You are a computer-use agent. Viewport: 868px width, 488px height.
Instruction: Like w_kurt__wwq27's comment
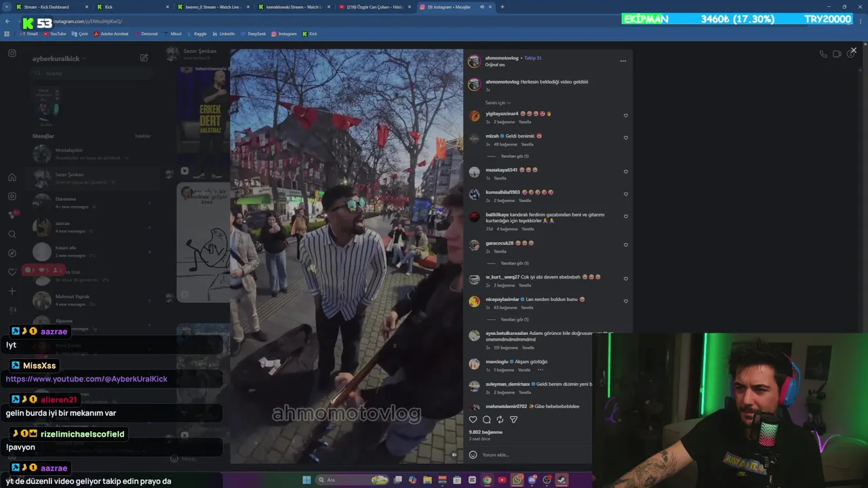[x=625, y=279]
